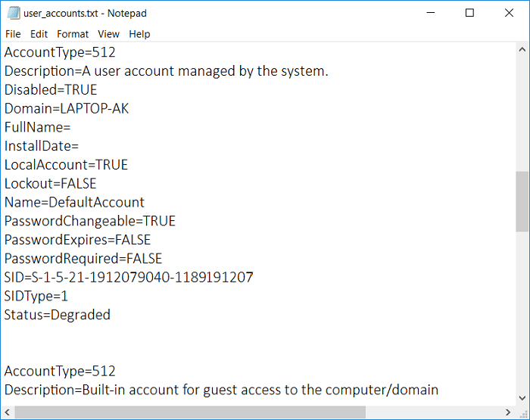Image resolution: width=530 pixels, height=420 pixels.
Task: Click the Notepad document icon in title bar
Action: 13,13
